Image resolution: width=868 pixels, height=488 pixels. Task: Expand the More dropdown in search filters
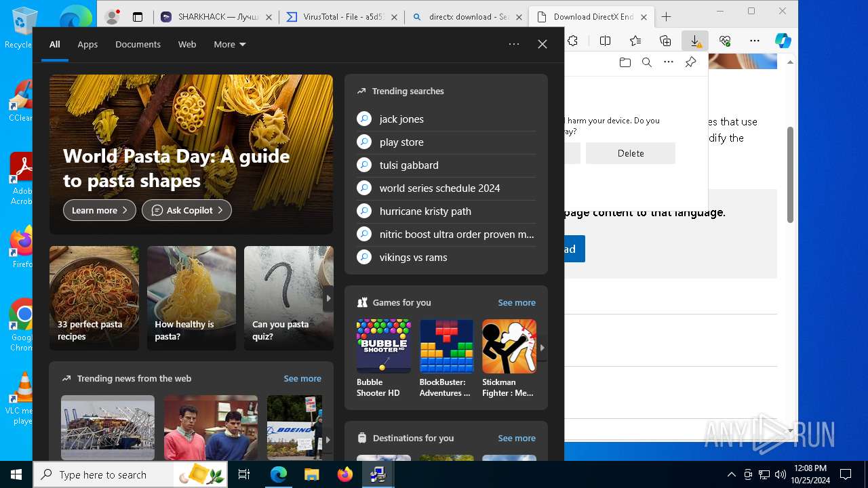pyautogui.click(x=230, y=44)
